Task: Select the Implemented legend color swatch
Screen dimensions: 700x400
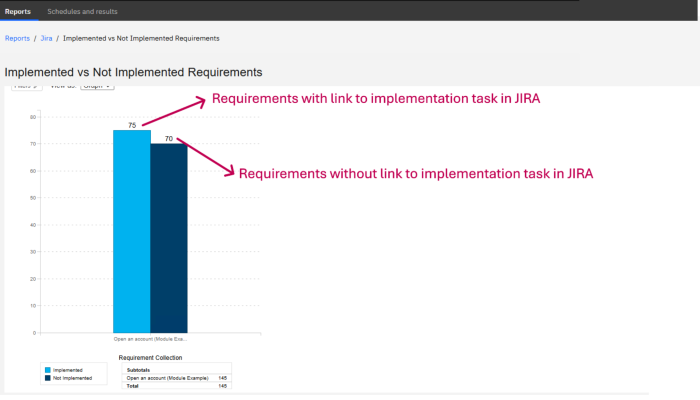Action: pyautogui.click(x=47, y=370)
